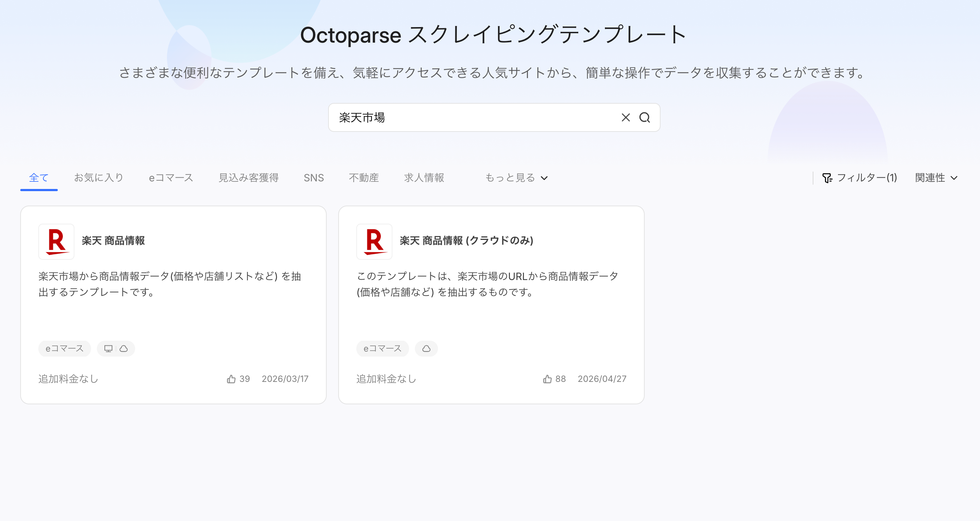Switch to the お気に入り tab
Screen dimensions: 980x521
pyautogui.click(x=99, y=178)
